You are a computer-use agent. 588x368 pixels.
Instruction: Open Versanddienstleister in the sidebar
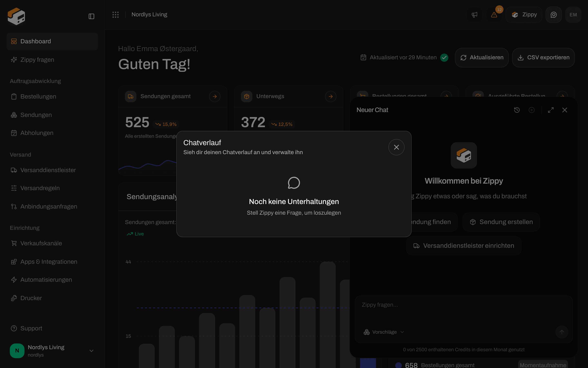tap(52, 170)
